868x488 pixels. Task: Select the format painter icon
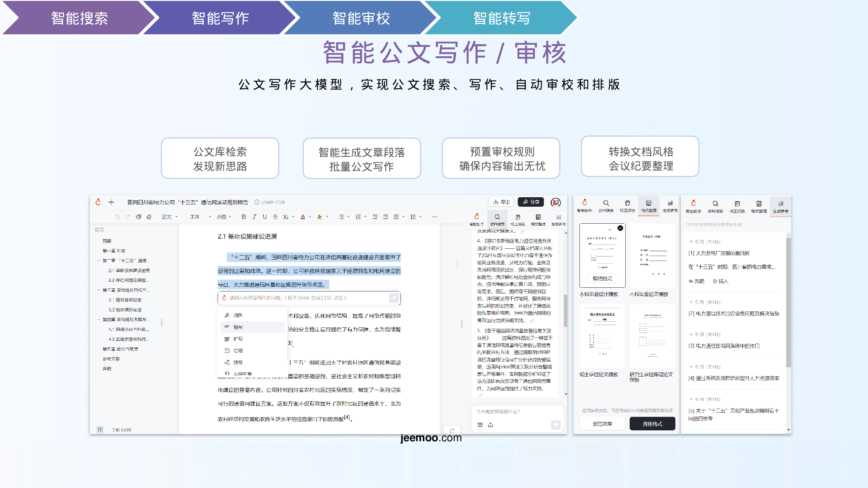click(138, 217)
